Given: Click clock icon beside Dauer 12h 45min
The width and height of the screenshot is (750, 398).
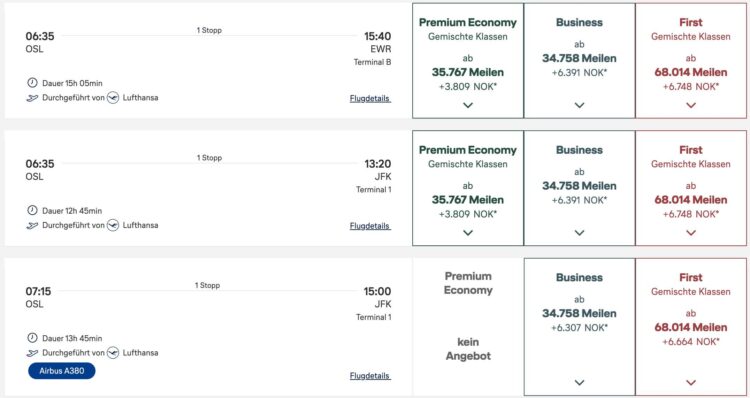Looking at the screenshot, I should pos(32,210).
